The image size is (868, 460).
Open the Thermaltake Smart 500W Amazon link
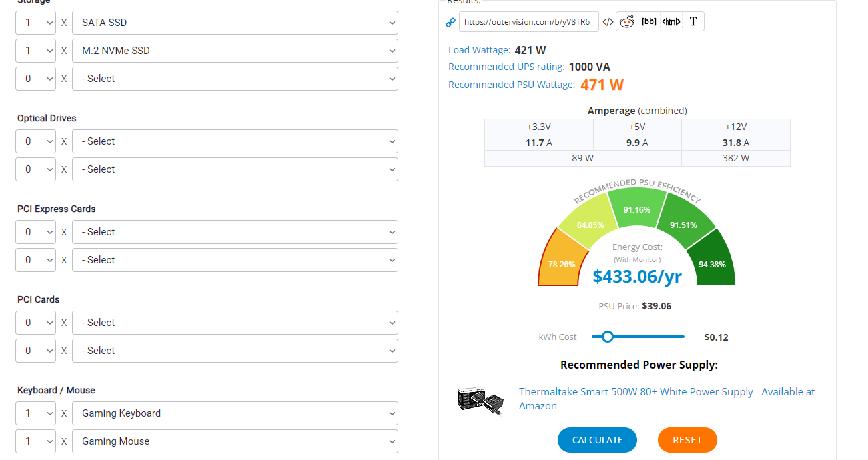pyautogui.click(x=667, y=399)
